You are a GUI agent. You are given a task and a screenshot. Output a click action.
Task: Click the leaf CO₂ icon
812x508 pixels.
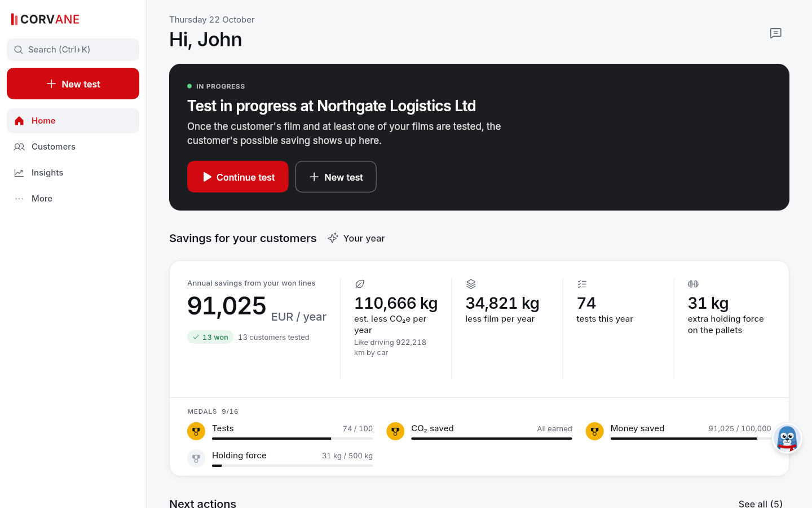coord(360,284)
